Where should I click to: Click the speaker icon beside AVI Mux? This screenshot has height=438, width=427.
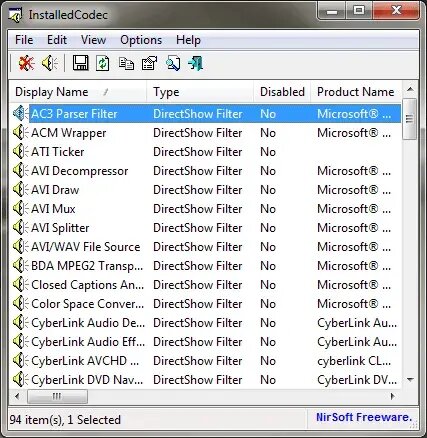(x=21, y=209)
